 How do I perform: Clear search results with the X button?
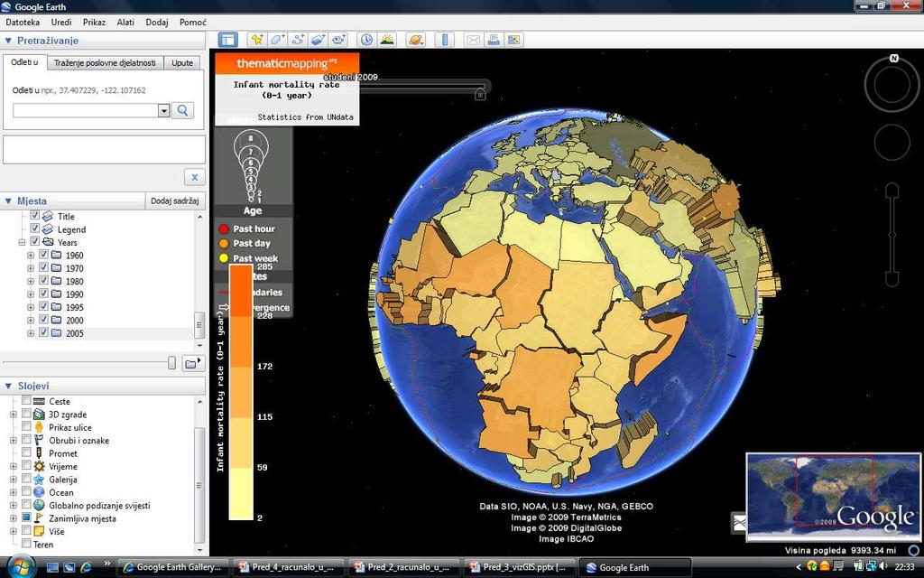coord(195,177)
